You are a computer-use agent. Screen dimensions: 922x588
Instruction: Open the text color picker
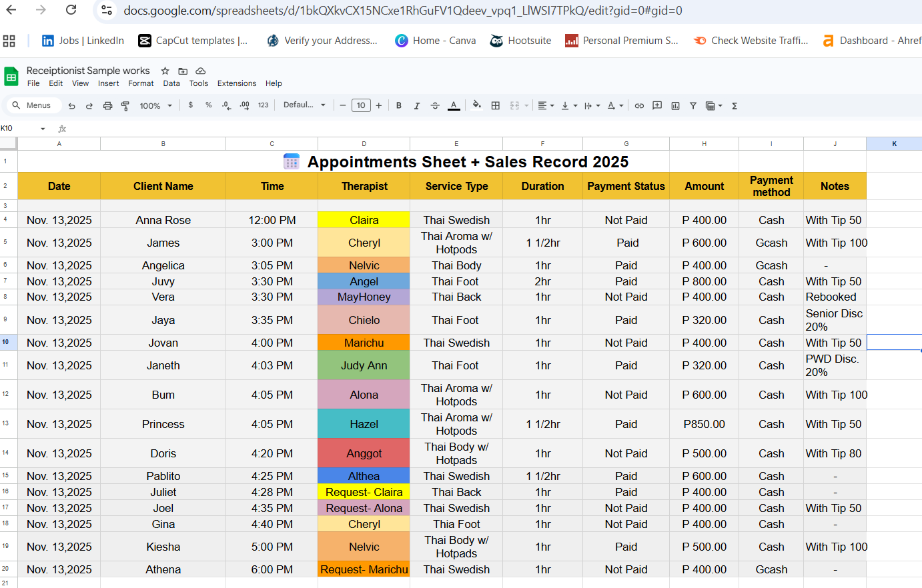click(454, 105)
